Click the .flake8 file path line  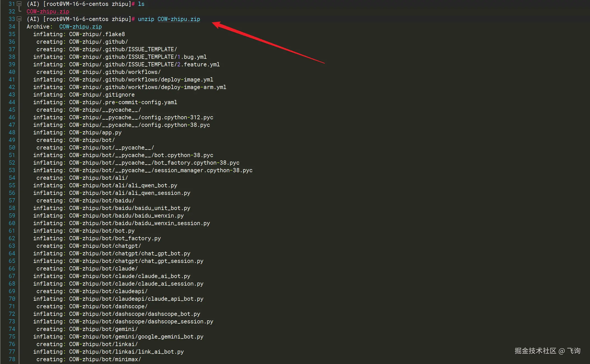pos(97,34)
